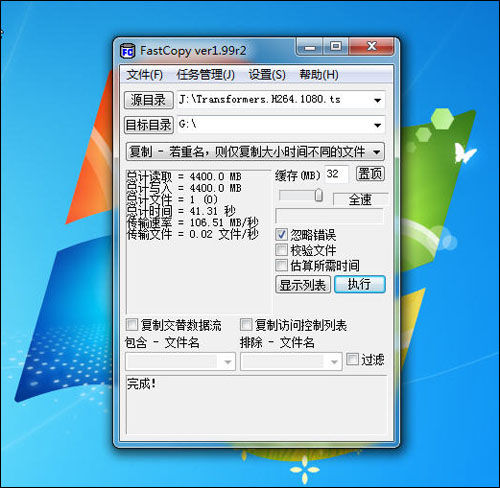Click the 传输速率 = 106.51 MB/秒 line
Viewport: 500px width, 488px height.
pyautogui.click(x=193, y=222)
